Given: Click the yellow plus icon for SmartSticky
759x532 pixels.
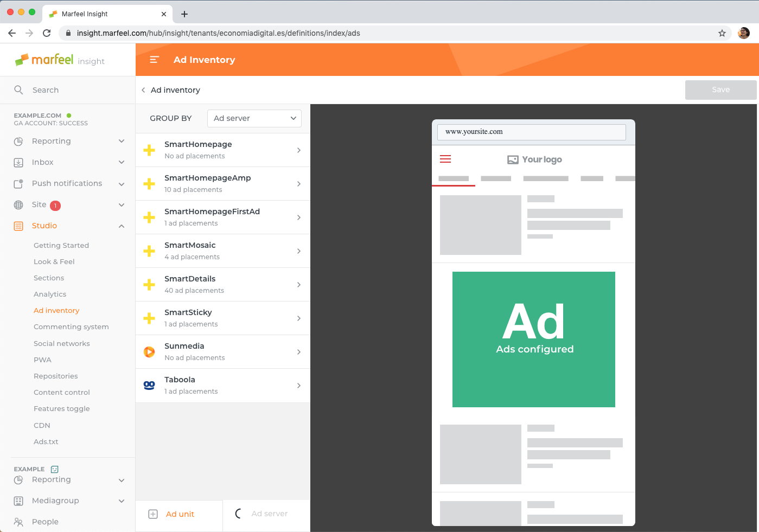Looking at the screenshot, I should (x=149, y=318).
